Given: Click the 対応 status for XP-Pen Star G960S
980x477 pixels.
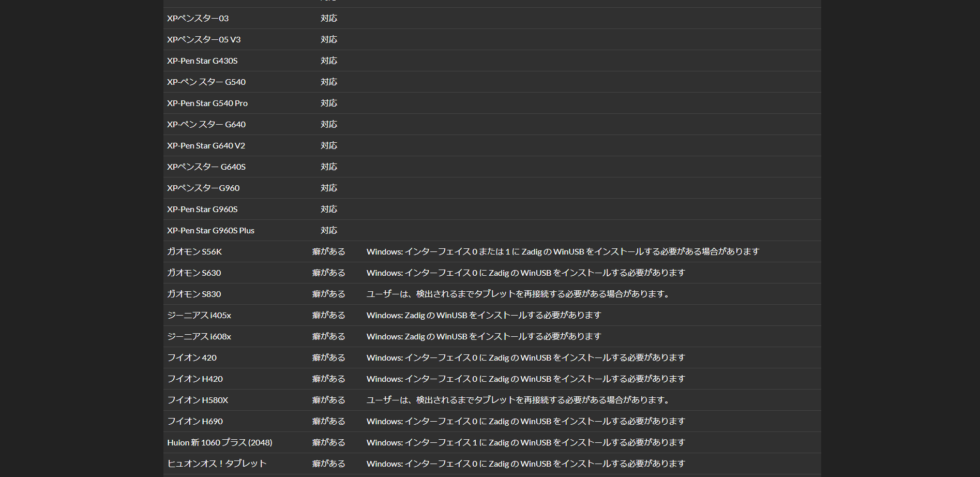Looking at the screenshot, I should [328, 209].
